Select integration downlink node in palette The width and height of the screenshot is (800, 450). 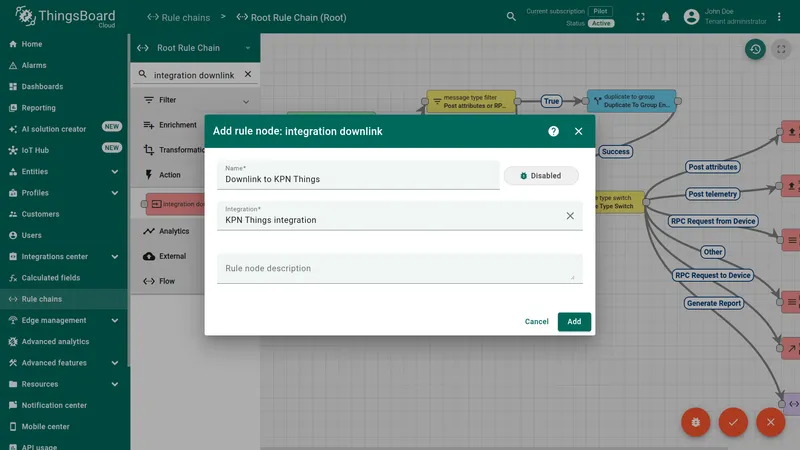pos(175,204)
